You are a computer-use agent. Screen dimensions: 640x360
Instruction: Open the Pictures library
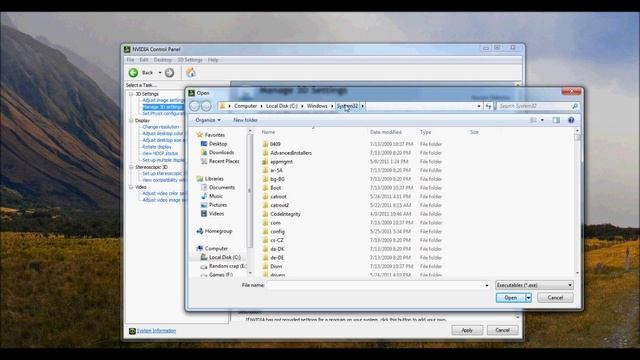pyautogui.click(x=218, y=205)
